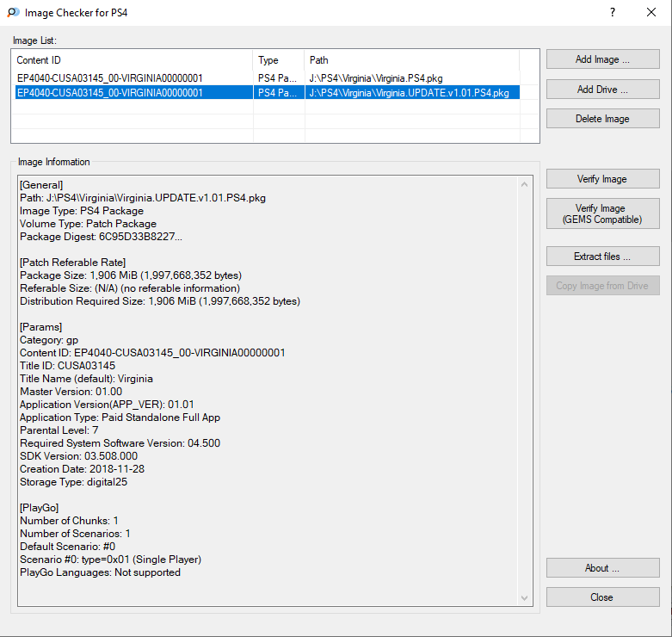672x637 pixels.
Task: Click Application Type: Paid Standalone Full App
Action: [x=120, y=417]
